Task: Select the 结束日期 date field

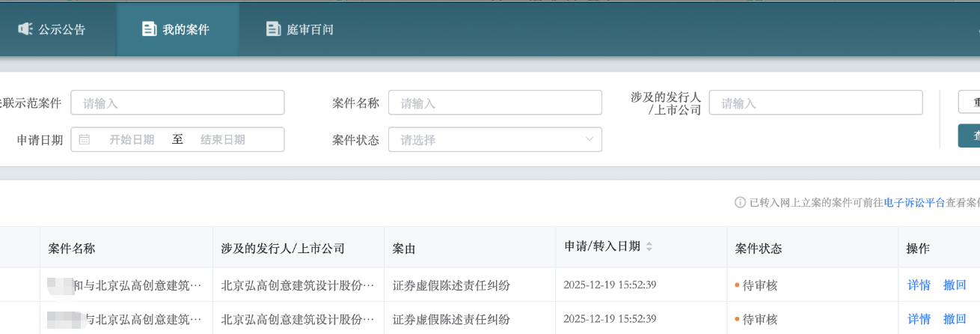Action: [x=223, y=139]
